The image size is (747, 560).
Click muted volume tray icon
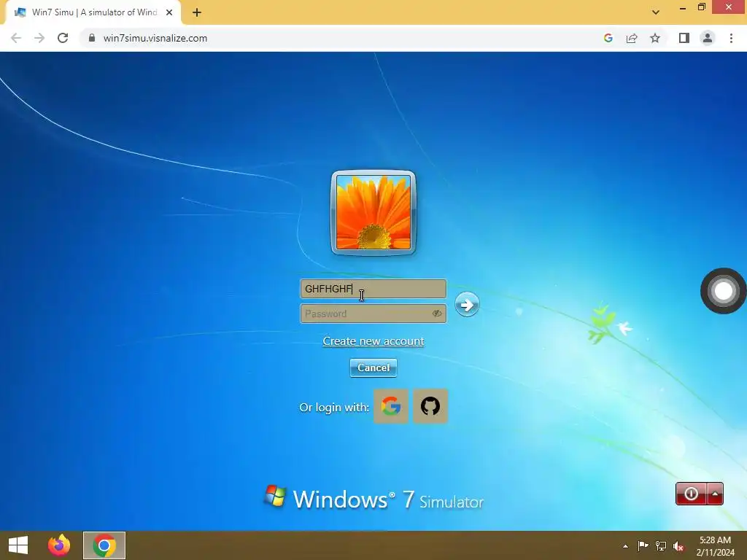[x=678, y=546]
